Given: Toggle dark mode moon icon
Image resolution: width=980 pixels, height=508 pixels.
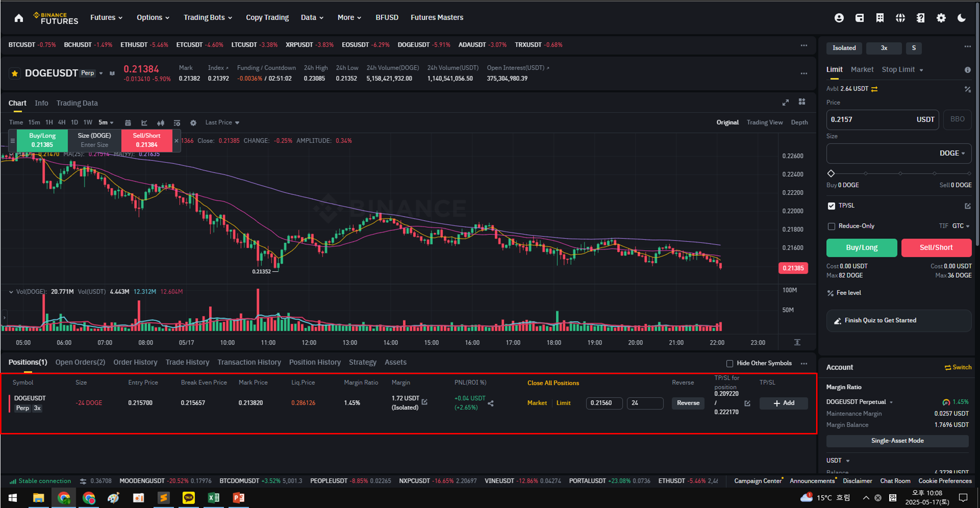Looking at the screenshot, I should 962,18.
